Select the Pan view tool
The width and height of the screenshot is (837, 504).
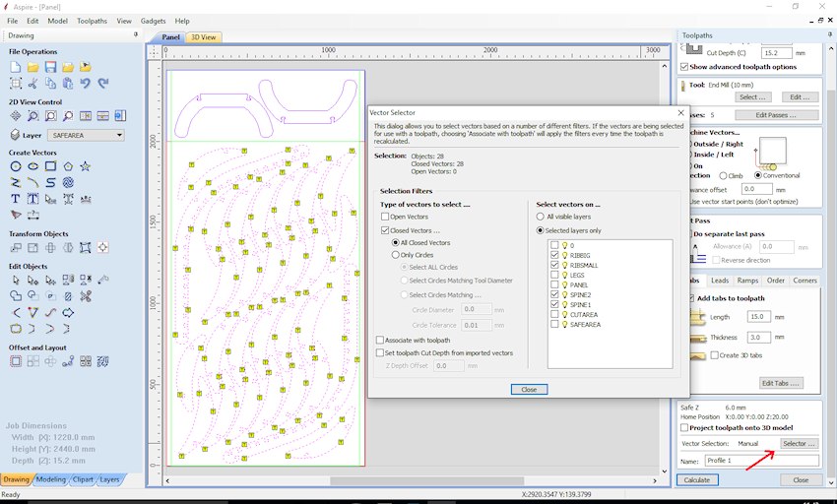[16, 116]
